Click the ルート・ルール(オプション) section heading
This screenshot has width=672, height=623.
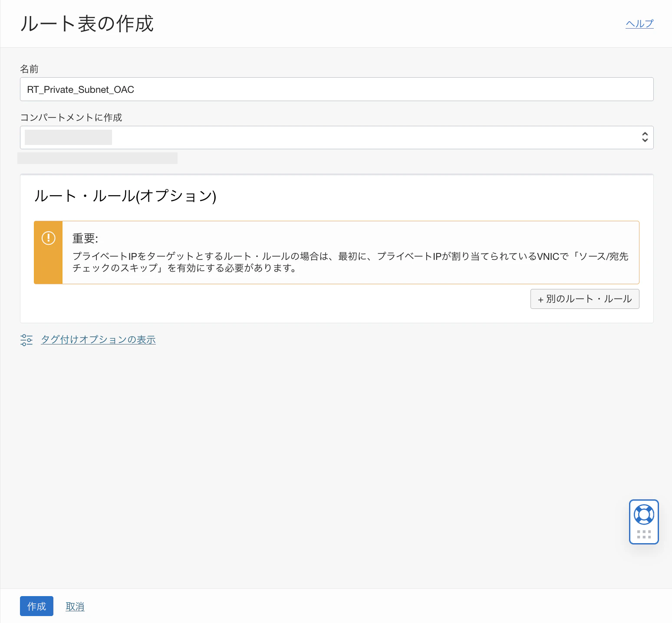(x=125, y=196)
